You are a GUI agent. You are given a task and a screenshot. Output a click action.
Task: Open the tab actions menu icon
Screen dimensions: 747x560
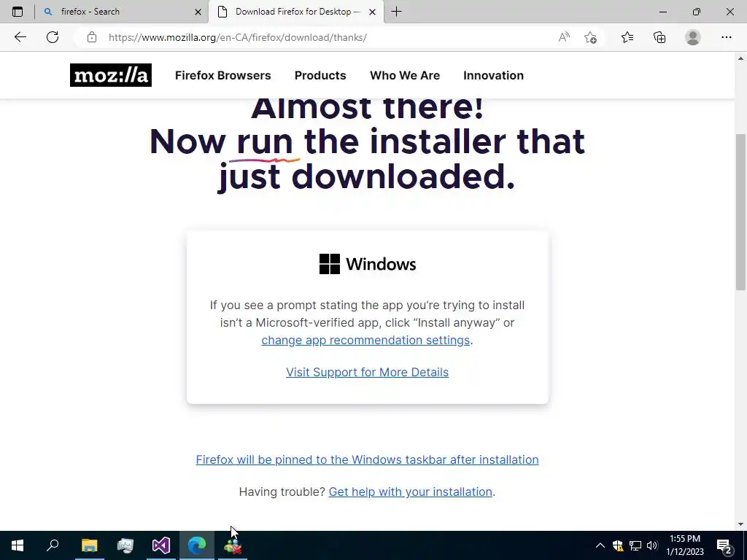18,12
